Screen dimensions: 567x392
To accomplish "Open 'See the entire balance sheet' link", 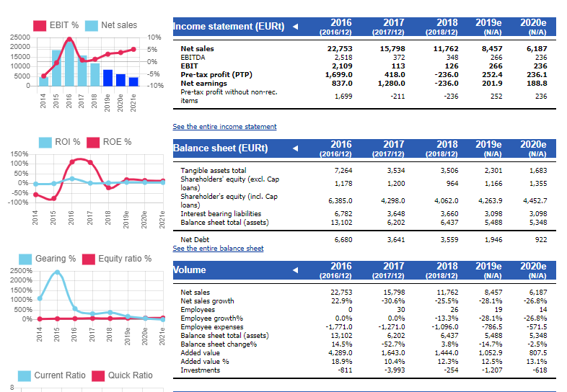I will (218, 249).
